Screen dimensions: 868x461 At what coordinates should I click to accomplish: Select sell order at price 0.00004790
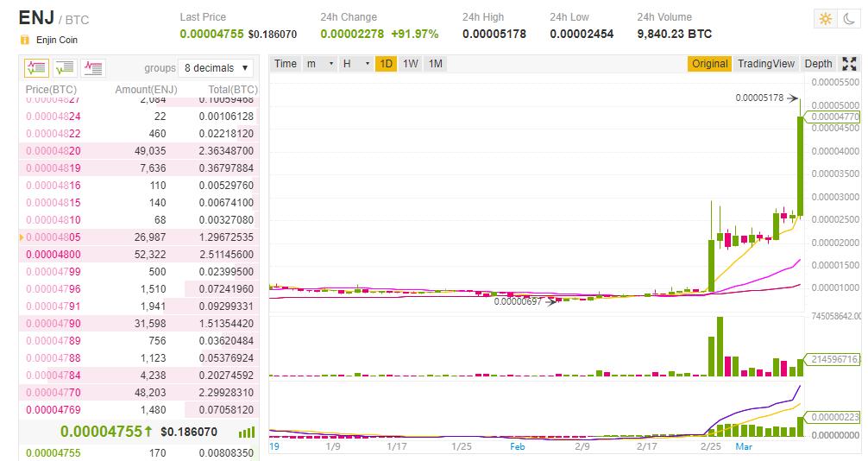click(139, 323)
